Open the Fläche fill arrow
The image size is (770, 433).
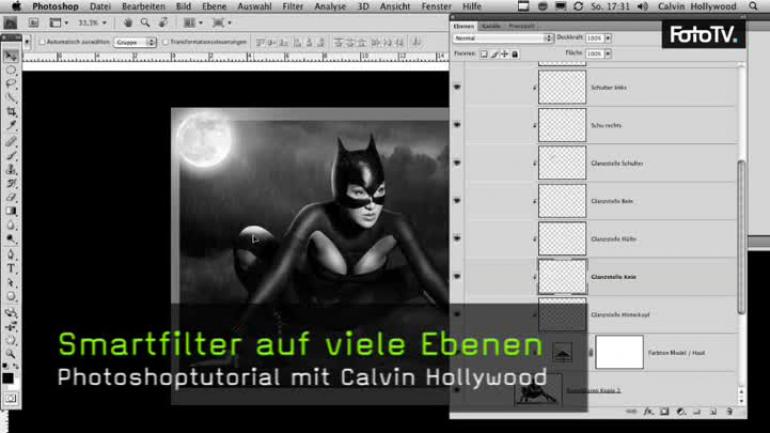[x=608, y=54]
